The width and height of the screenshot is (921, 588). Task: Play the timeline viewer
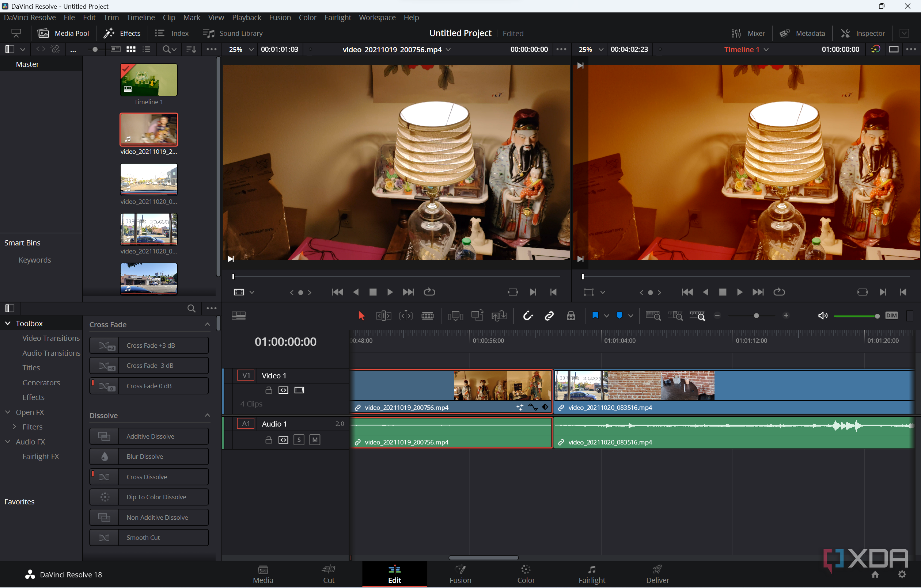739,293
